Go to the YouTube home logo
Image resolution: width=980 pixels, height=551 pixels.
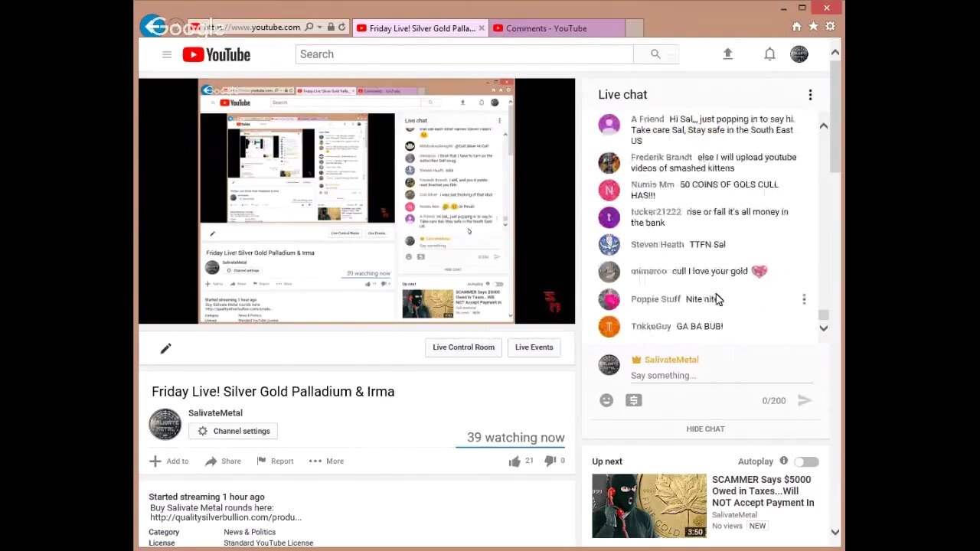click(217, 54)
